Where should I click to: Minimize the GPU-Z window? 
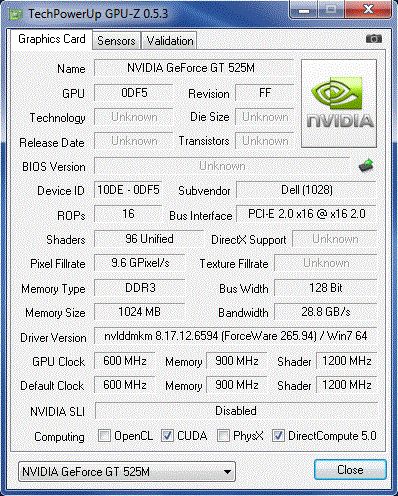click(304, 10)
